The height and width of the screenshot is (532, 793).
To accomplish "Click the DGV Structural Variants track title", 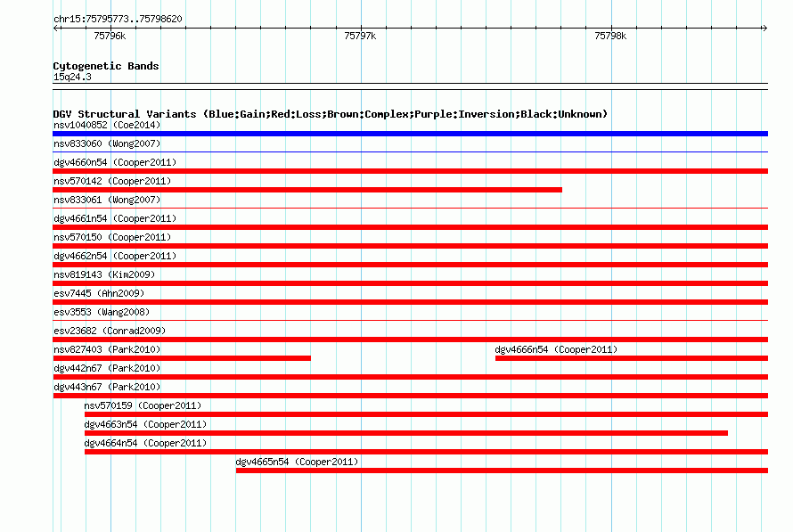I will 331,114.
